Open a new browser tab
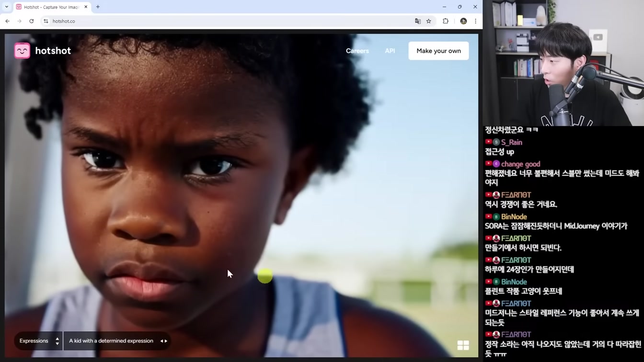Viewport: 644px width, 362px height. (x=98, y=7)
